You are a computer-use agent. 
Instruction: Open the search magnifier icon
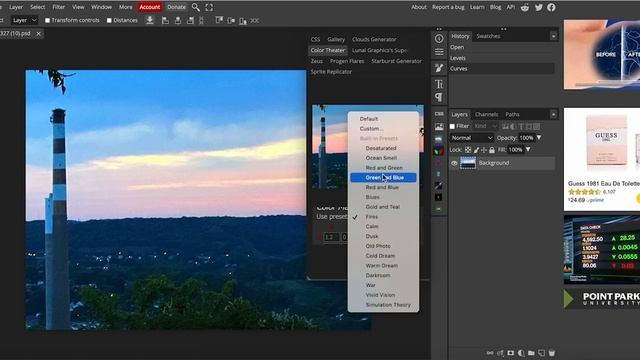[196, 7]
